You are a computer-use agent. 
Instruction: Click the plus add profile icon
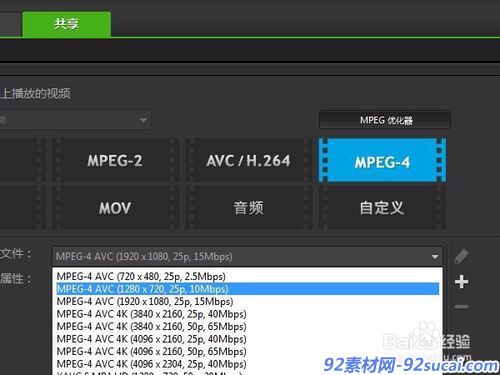(462, 282)
